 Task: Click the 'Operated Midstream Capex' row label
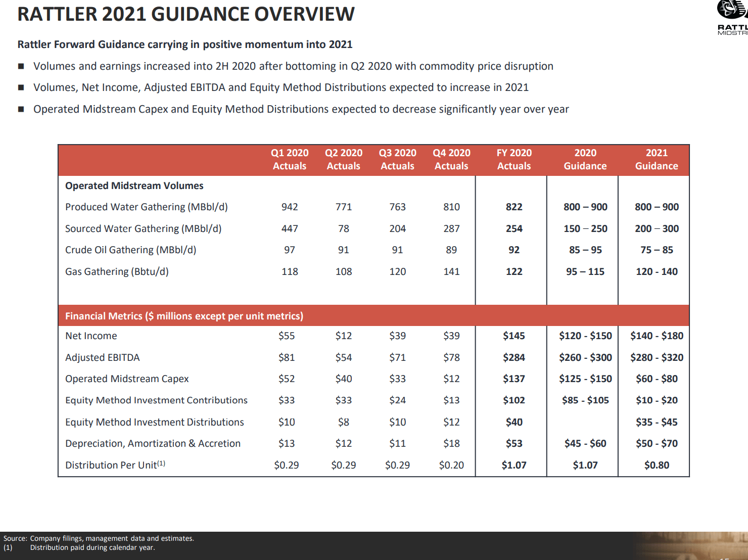[127, 379]
